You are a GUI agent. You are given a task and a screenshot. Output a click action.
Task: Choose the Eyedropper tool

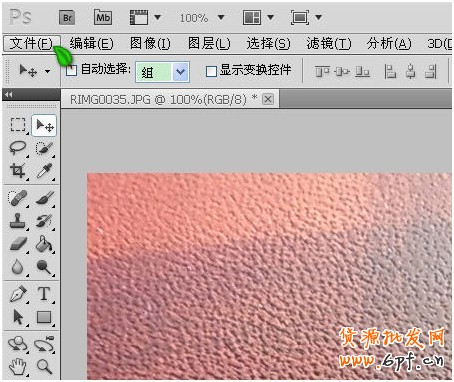[x=44, y=170]
